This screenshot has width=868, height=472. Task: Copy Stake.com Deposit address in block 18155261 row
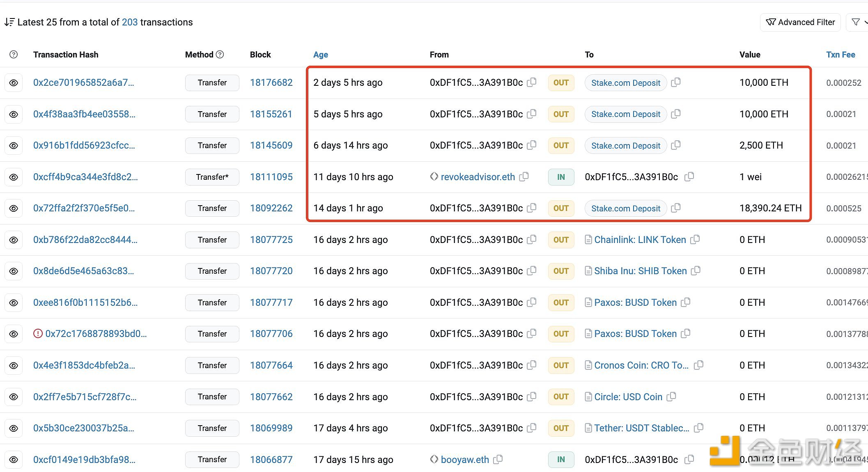[x=676, y=114]
